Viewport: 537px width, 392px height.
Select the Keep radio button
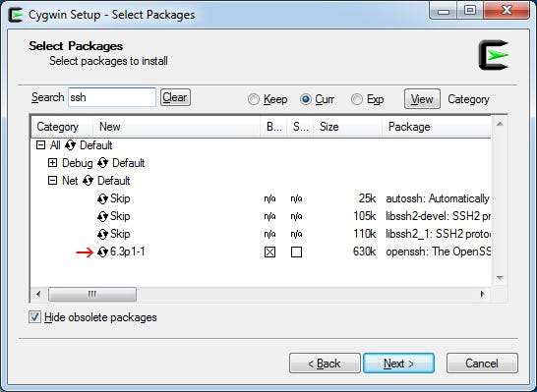coord(254,99)
